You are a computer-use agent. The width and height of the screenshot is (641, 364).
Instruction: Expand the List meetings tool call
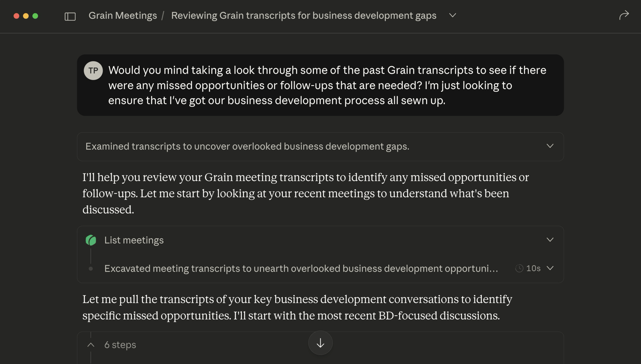click(550, 240)
